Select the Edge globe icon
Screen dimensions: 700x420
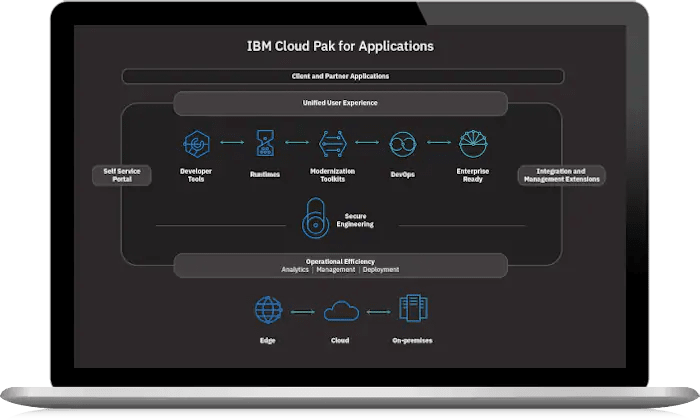(x=268, y=310)
